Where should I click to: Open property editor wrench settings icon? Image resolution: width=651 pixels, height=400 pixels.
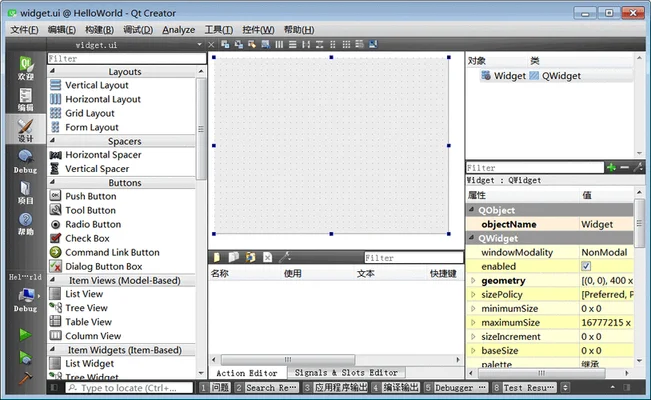639,167
